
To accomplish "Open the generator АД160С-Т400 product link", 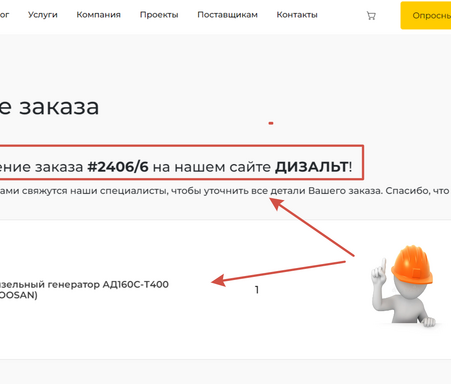I will click(84, 289).
